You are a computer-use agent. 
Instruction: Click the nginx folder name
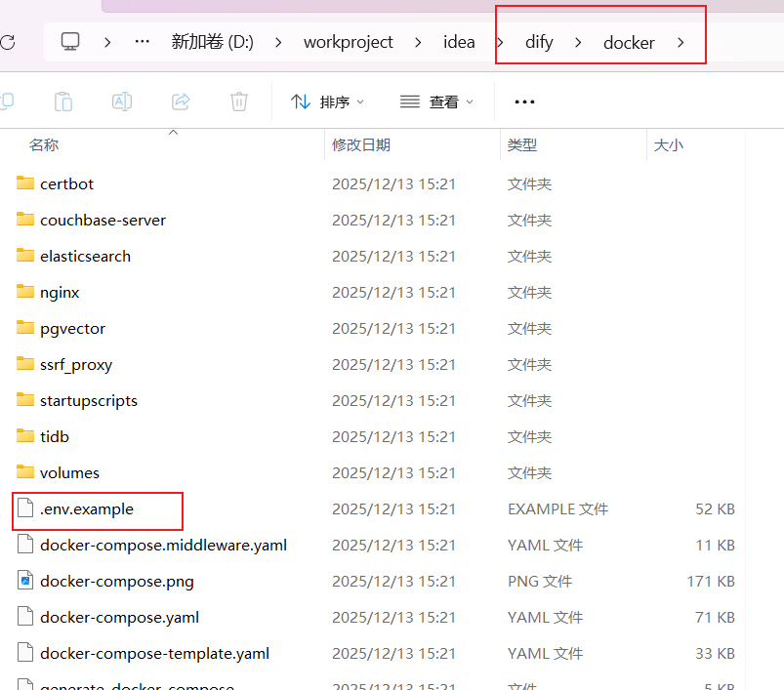(x=60, y=293)
